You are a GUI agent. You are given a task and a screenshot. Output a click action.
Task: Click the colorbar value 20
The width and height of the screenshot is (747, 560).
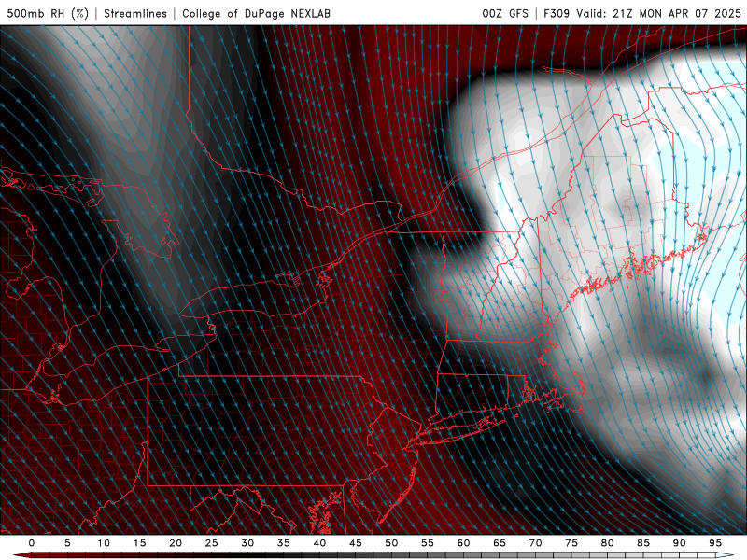tap(176, 543)
